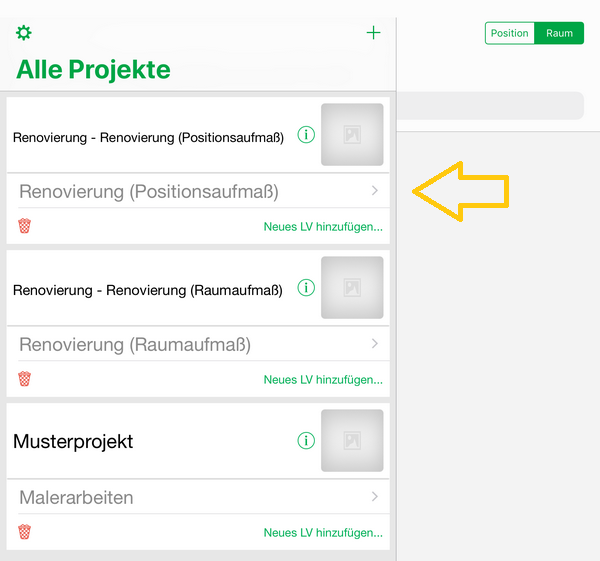Select Renovierung (Raumaufmaß) list entry

point(135,345)
